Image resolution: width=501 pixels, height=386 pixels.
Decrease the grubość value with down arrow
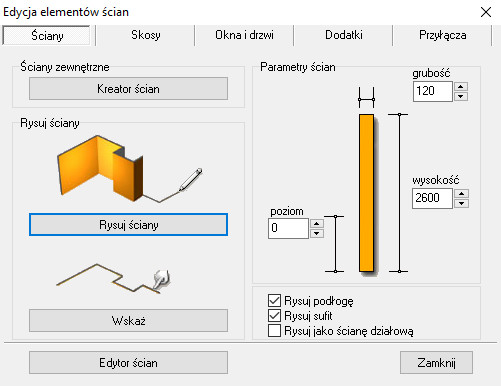[461, 96]
